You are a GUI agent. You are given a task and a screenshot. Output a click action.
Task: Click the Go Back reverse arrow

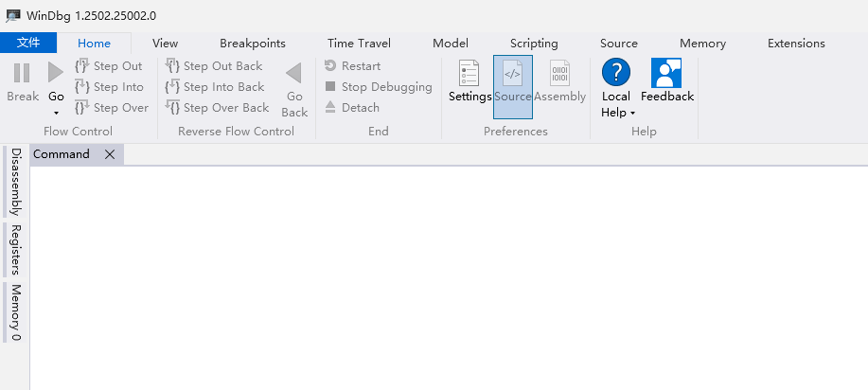(x=293, y=73)
